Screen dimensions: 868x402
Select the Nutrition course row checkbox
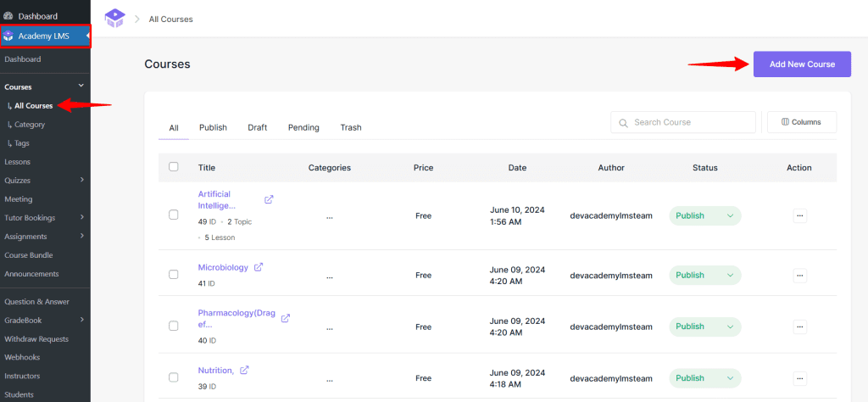coord(174,377)
